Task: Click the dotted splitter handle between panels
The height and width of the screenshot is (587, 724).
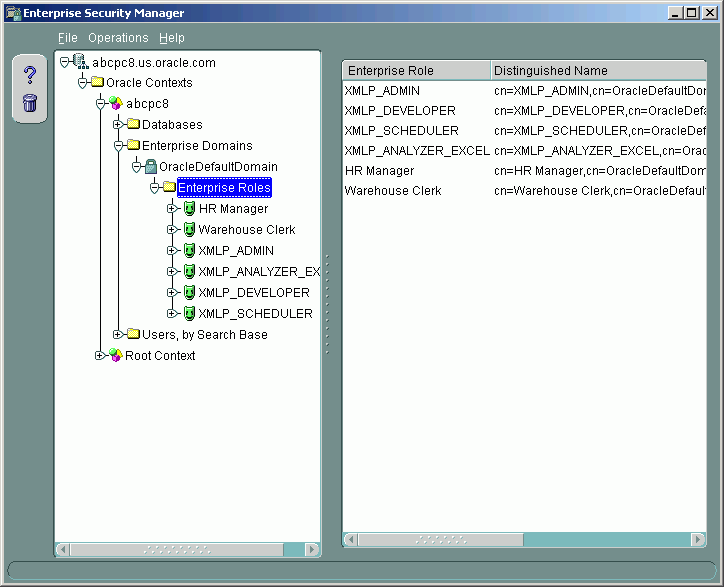Action: tap(327, 304)
